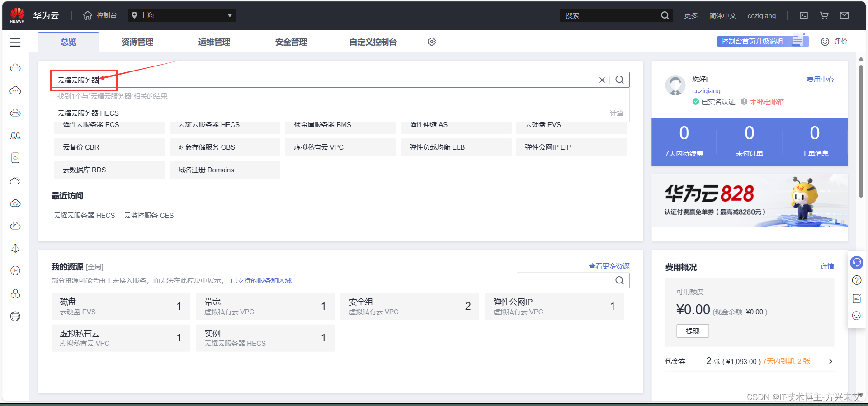This screenshot has height=406, width=868.
Task: Open the 虚拟私有云 resource card
Action: (121, 338)
